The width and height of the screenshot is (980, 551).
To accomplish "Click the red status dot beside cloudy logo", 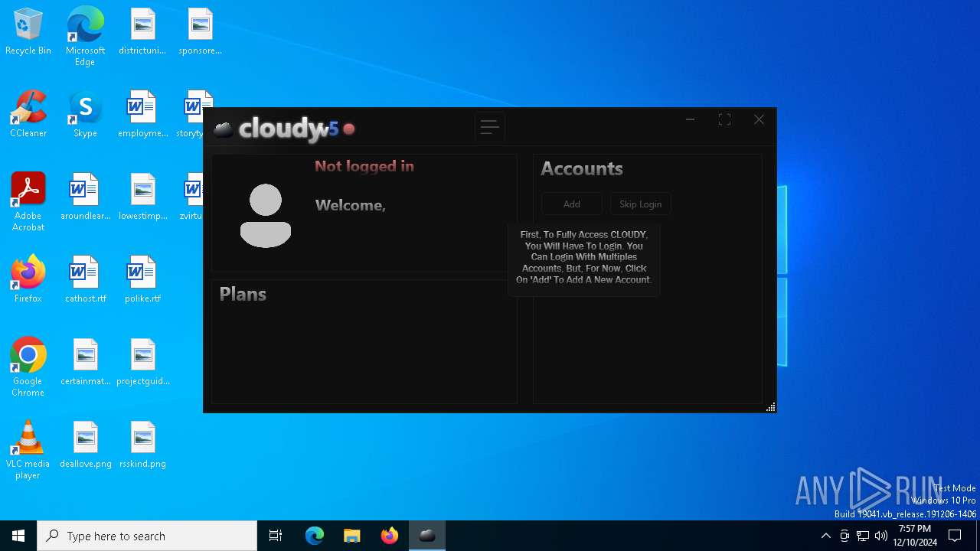I will point(349,129).
